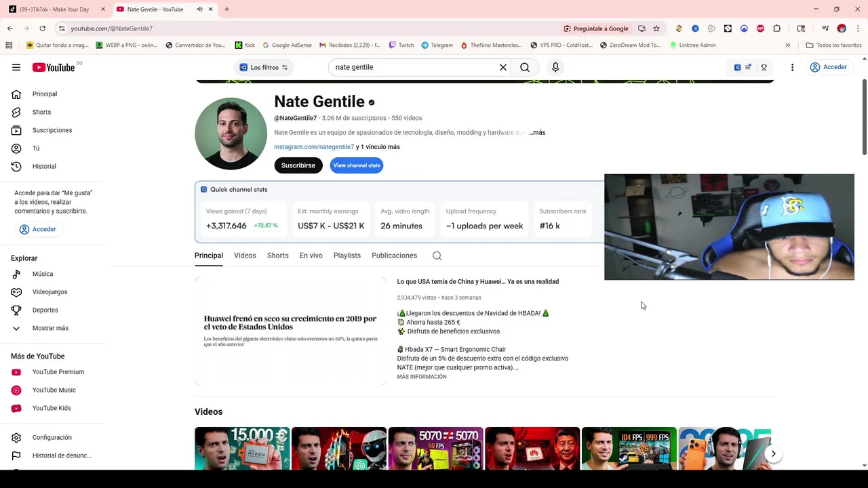Open Chrome's three-dot menu
868x488 pixels.
[858, 28]
